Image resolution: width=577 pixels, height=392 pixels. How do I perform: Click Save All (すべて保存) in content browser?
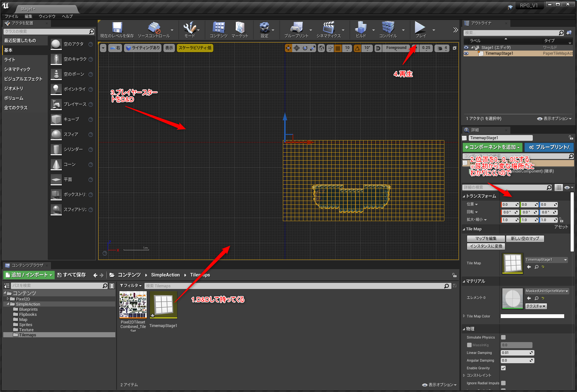coord(71,275)
